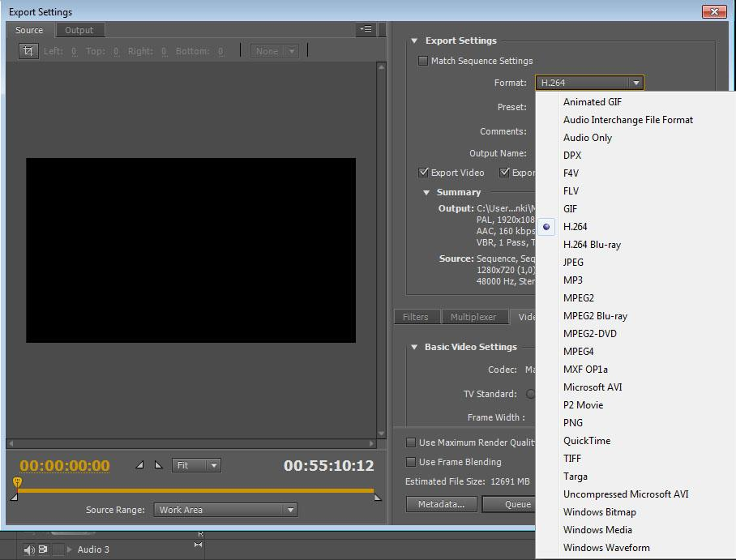The width and height of the screenshot is (736, 560).
Task: Collapse the Summary section
Action: [426, 192]
